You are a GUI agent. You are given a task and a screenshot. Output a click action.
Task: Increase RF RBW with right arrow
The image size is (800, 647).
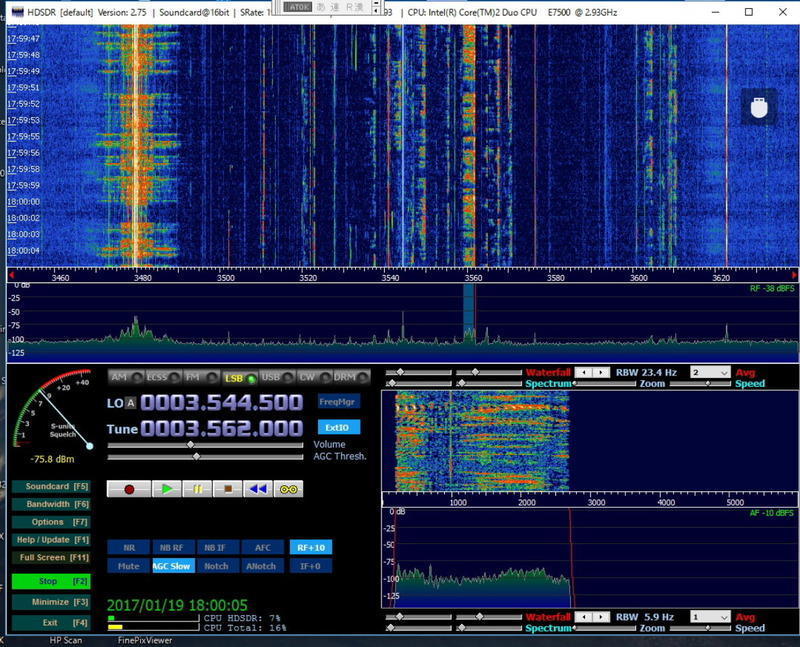click(601, 372)
